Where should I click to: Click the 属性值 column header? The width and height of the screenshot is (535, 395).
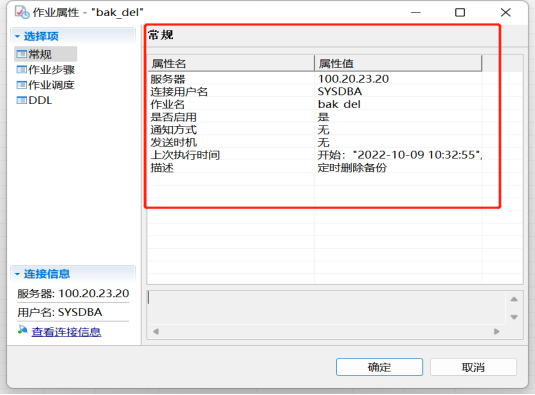[x=398, y=63]
